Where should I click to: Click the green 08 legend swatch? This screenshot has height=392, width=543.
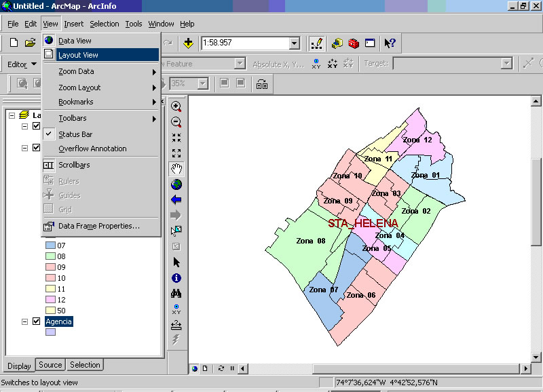[x=50, y=256]
